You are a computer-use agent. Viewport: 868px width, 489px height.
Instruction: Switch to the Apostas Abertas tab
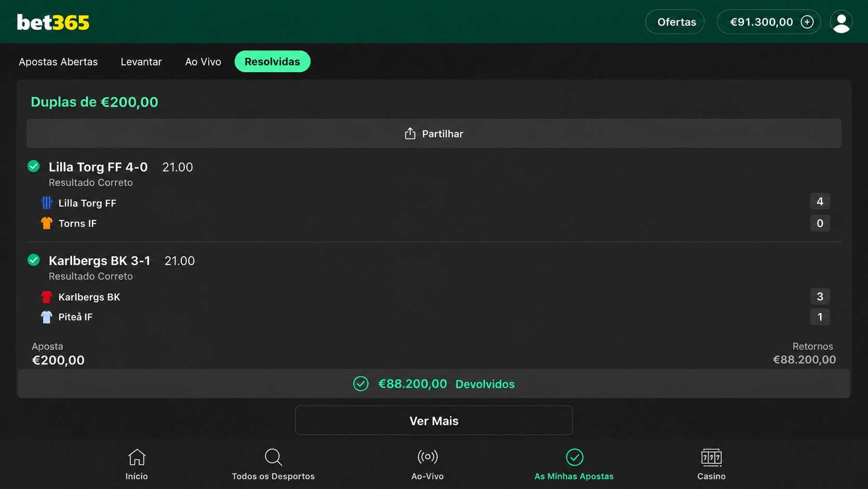tap(58, 62)
